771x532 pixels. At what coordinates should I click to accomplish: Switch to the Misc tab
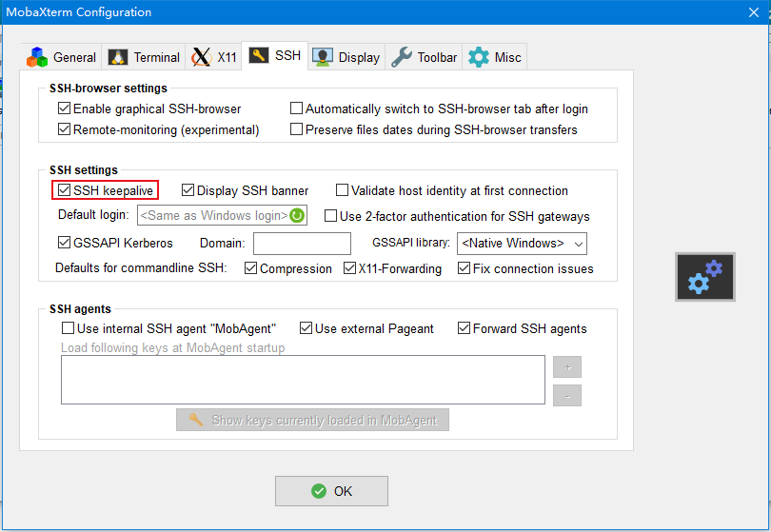tap(495, 57)
